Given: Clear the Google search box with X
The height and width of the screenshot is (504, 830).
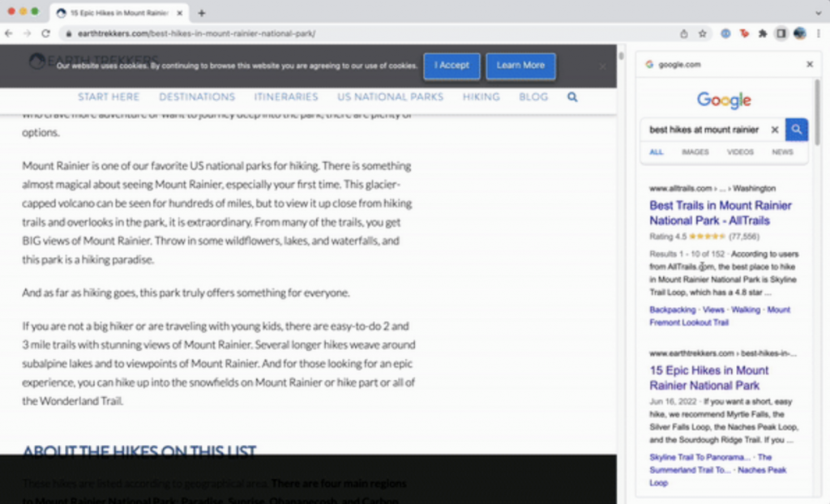Looking at the screenshot, I should tap(774, 130).
